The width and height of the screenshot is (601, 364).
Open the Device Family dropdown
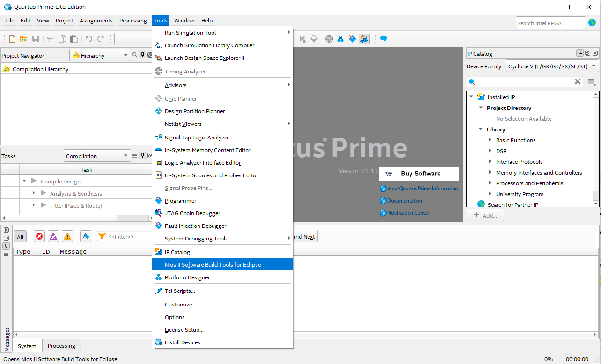point(552,66)
